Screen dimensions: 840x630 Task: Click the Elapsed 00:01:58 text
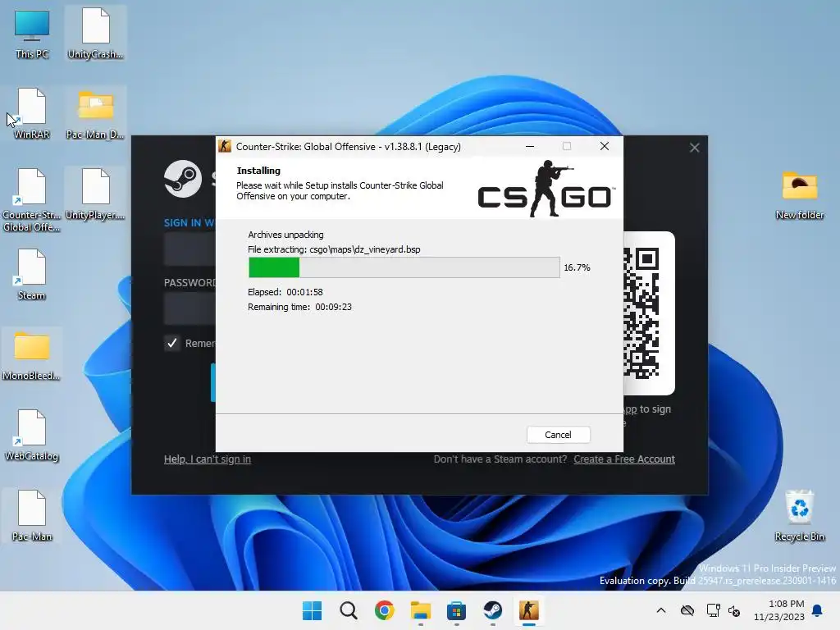coord(285,292)
